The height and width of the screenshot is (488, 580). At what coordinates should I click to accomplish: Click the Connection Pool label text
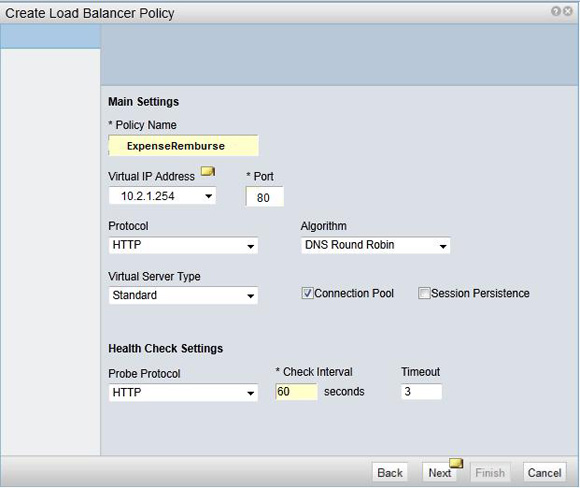354,293
